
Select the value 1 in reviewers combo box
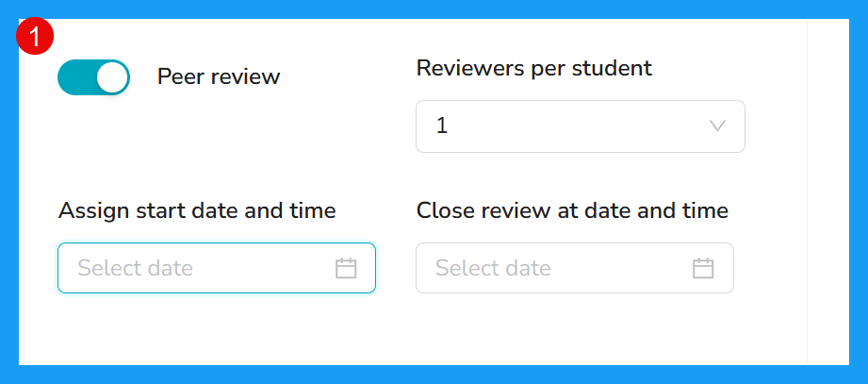click(442, 126)
